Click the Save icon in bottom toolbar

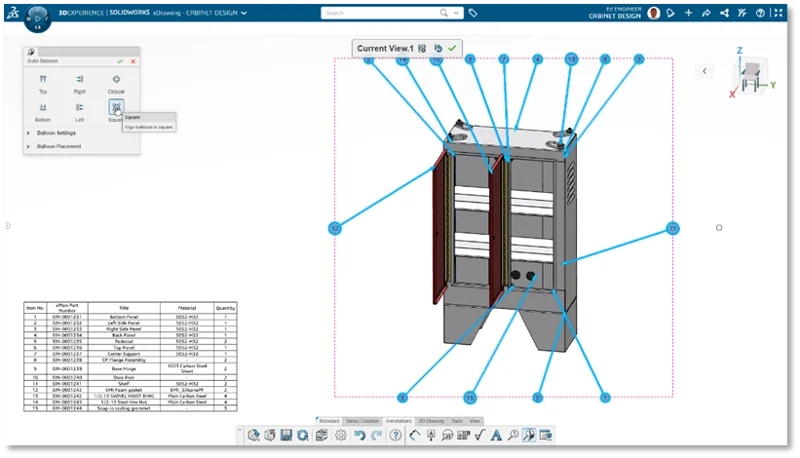[x=287, y=435]
